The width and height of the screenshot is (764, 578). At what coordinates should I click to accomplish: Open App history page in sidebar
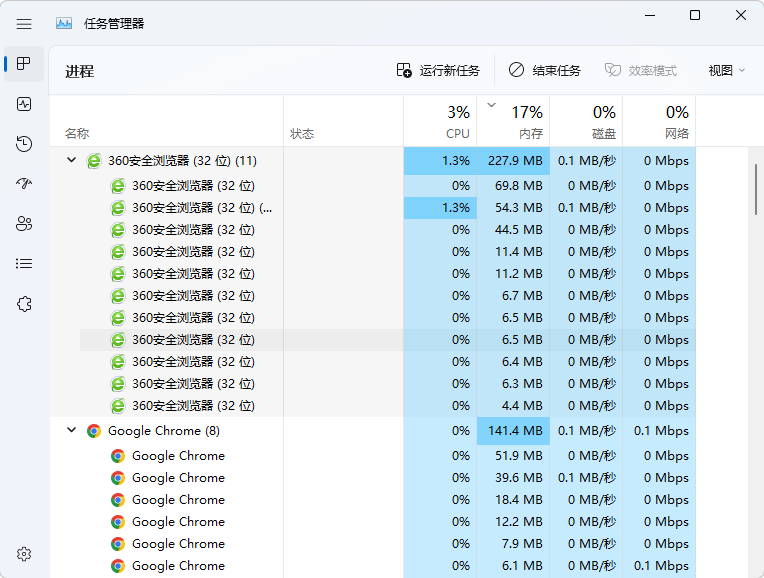tap(24, 144)
